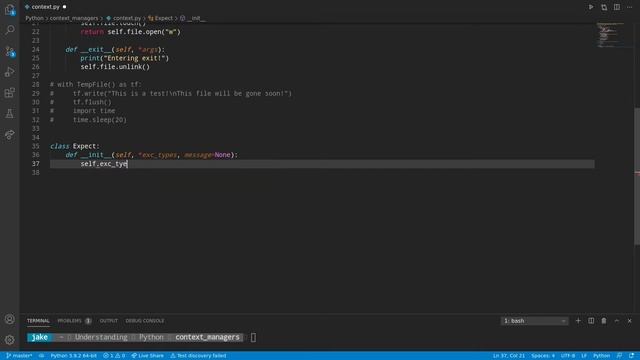Click the context.py breadcrumb item

click(124, 18)
